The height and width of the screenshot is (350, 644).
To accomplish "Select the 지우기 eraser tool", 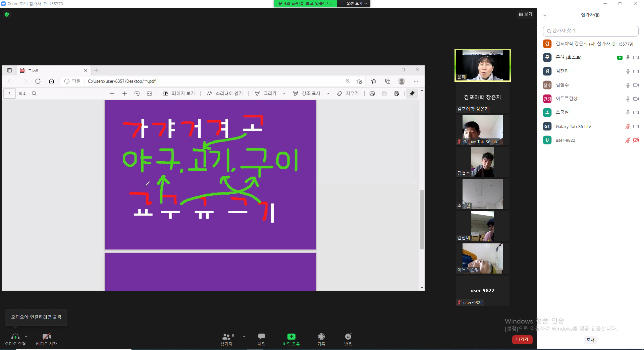I will tap(348, 94).
